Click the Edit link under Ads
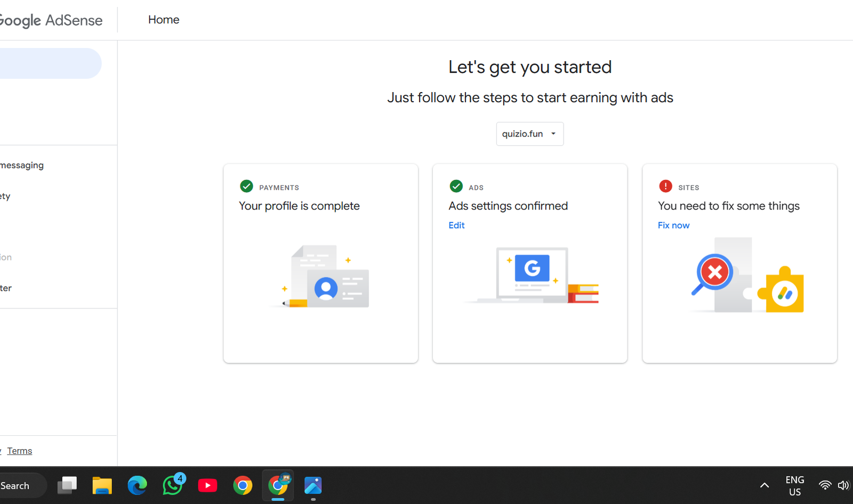The height and width of the screenshot is (504, 853). pyautogui.click(x=456, y=225)
